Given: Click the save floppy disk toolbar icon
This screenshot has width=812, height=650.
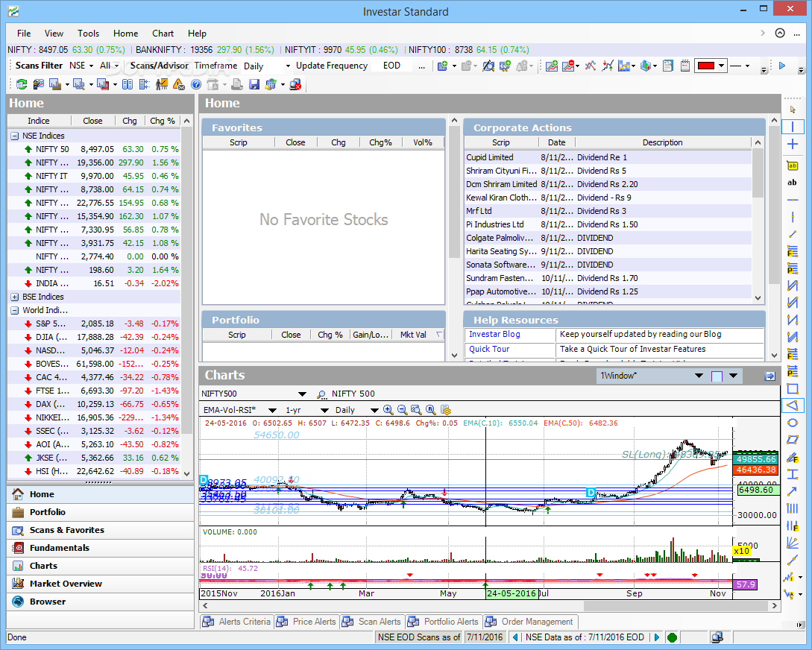Looking at the screenshot, I should coord(254,83).
